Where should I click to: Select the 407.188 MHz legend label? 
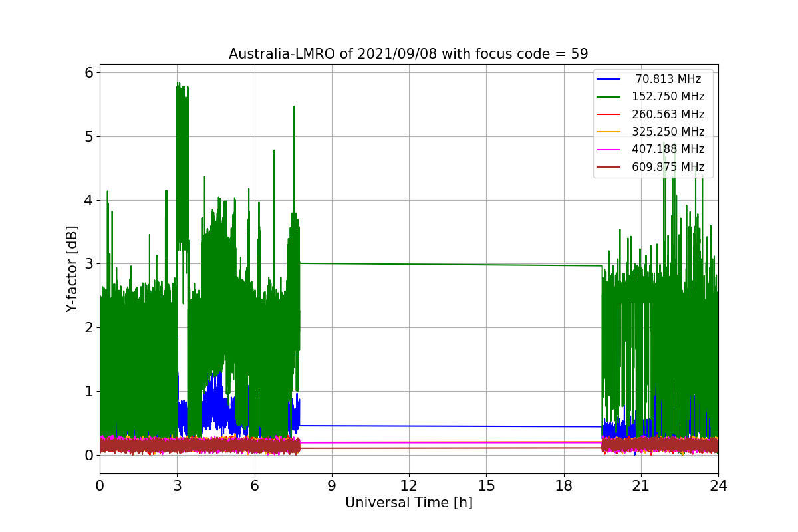click(668, 149)
